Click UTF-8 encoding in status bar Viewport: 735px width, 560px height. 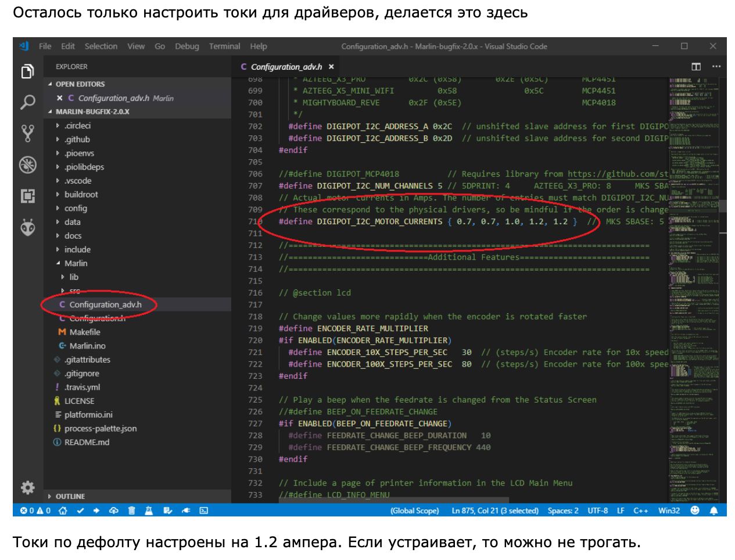click(598, 511)
